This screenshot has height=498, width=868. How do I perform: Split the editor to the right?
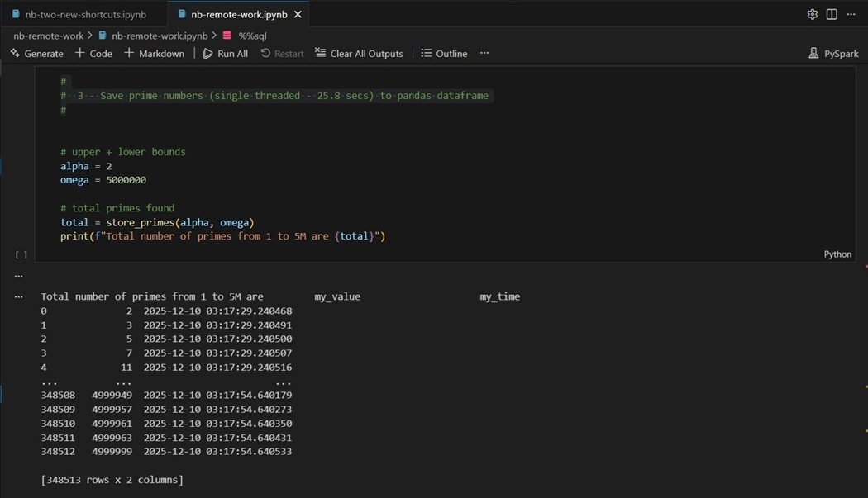click(x=832, y=14)
